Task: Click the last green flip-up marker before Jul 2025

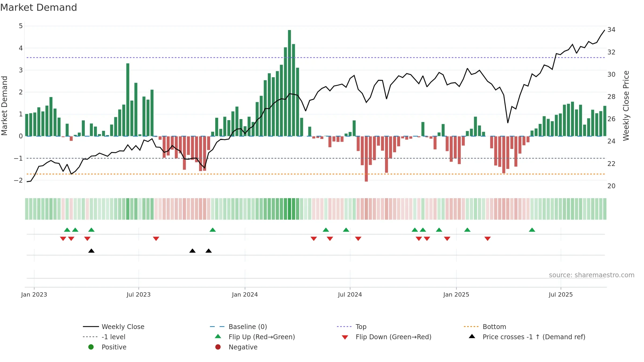Action: click(x=532, y=230)
